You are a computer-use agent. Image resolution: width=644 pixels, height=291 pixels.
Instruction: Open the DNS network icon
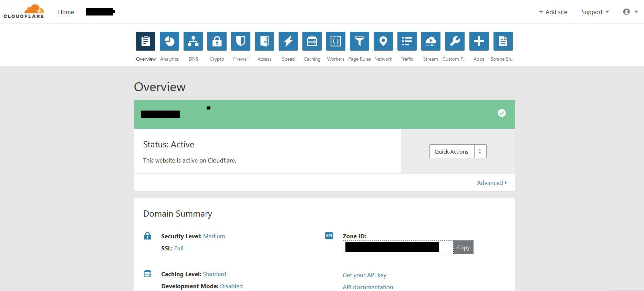coord(193,41)
